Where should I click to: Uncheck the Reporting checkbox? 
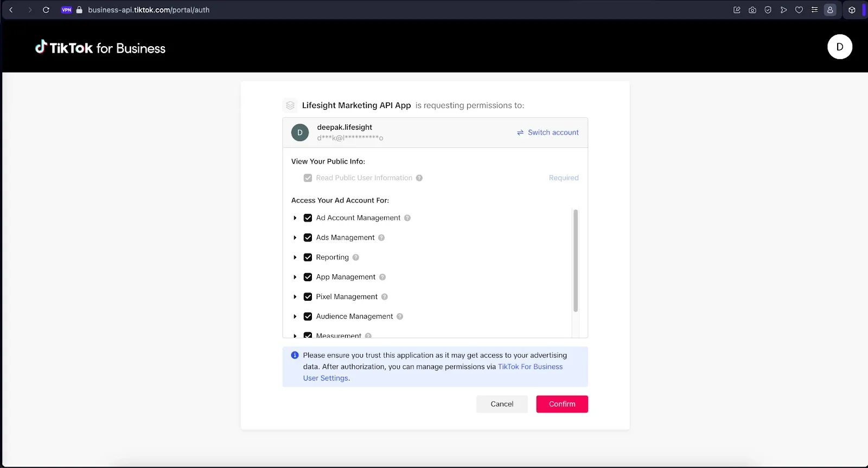click(308, 257)
